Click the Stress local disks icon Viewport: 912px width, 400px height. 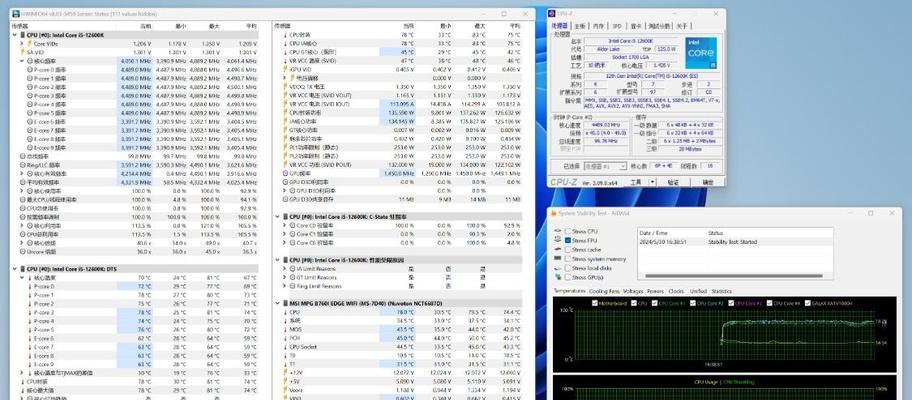pos(558,268)
